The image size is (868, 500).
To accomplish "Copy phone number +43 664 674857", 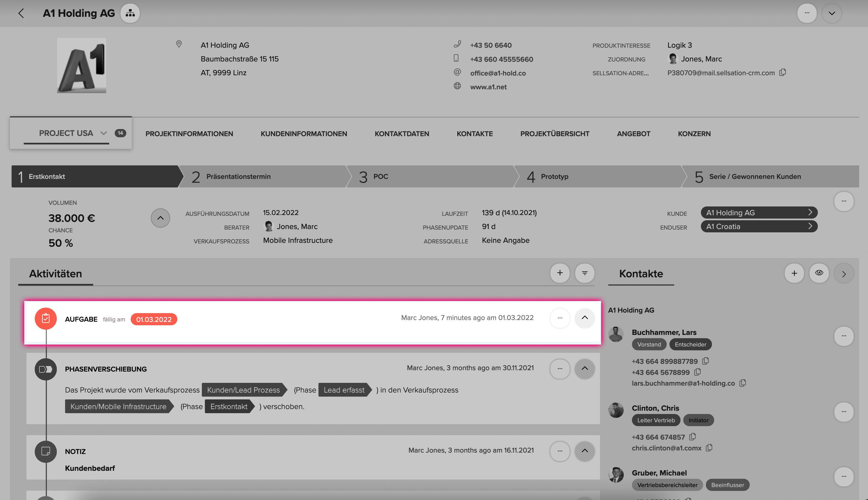I will click(692, 437).
